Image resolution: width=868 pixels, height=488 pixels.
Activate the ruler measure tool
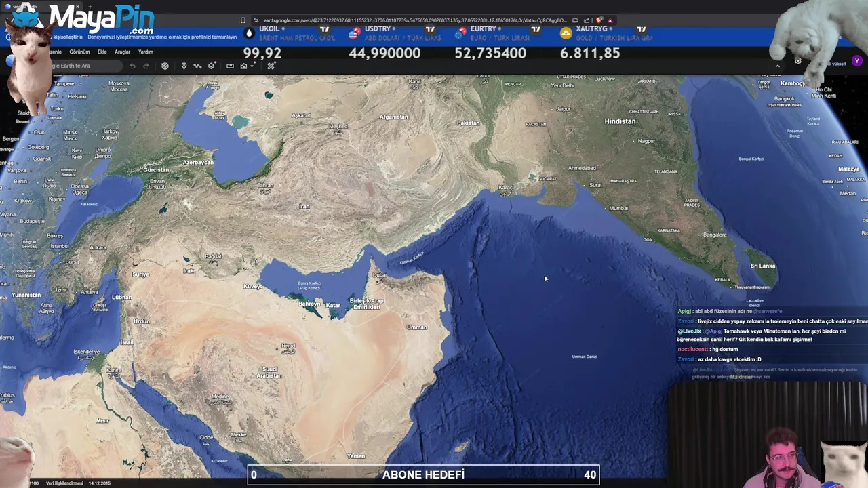pyautogui.click(x=230, y=66)
